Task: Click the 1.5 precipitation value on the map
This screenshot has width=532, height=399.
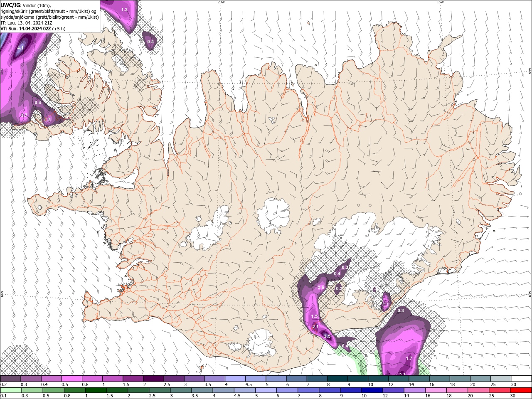Action: coord(314,317)
